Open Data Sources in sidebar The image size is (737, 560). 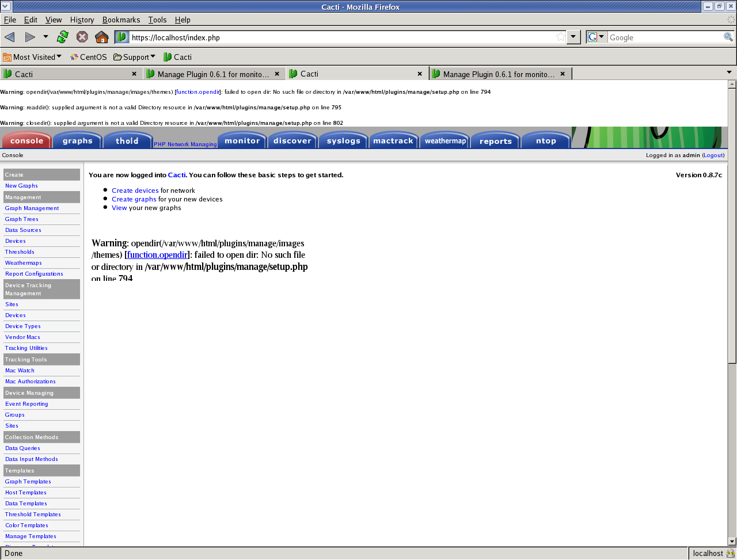[x=23, y=230]
